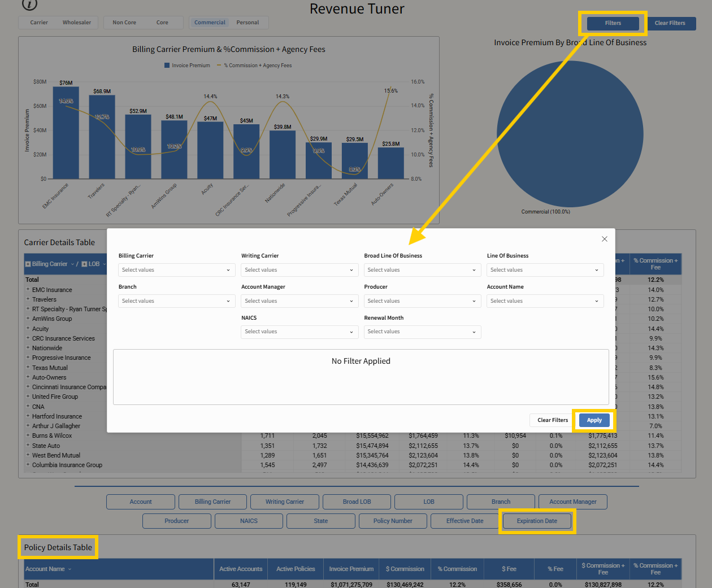This screenshot has width=712, height=588.
Task: Switch to the NAICS tab
Action: point(249,521)
